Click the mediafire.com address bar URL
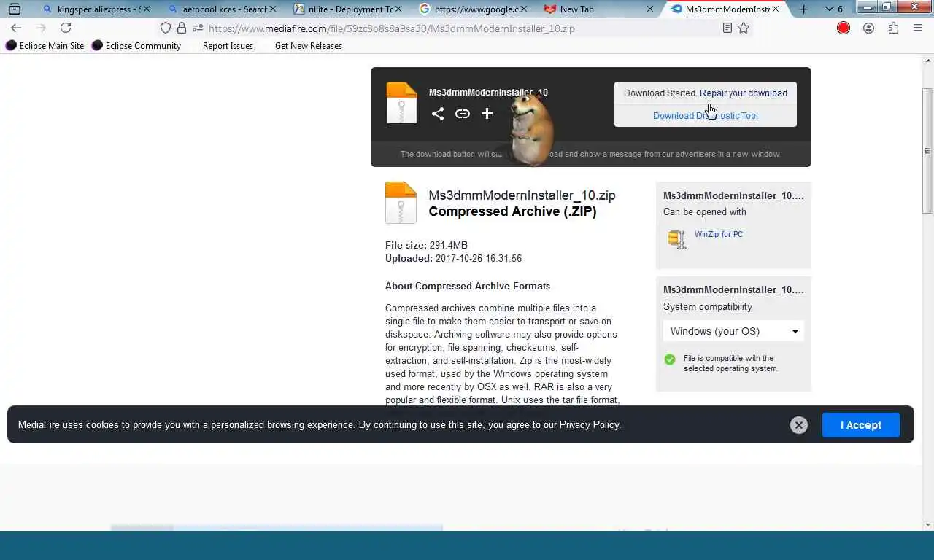Viewport: 934px width, 560px height. (391, 28)
